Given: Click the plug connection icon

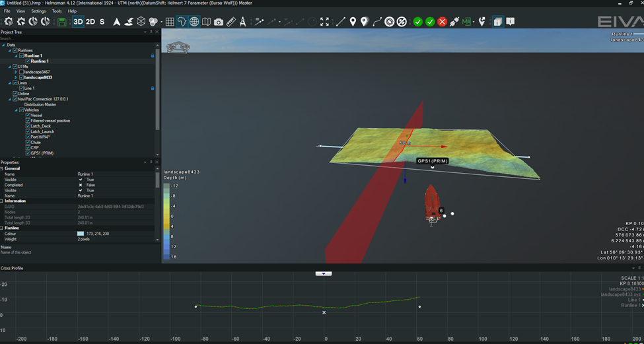Looking at the screenshot, I should pyautogui.click(x=454, y=22).
